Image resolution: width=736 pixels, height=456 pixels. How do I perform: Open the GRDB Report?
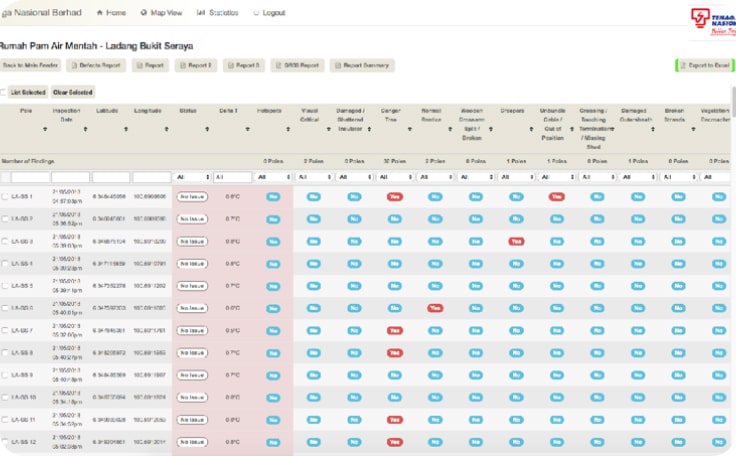pos(299,65)
